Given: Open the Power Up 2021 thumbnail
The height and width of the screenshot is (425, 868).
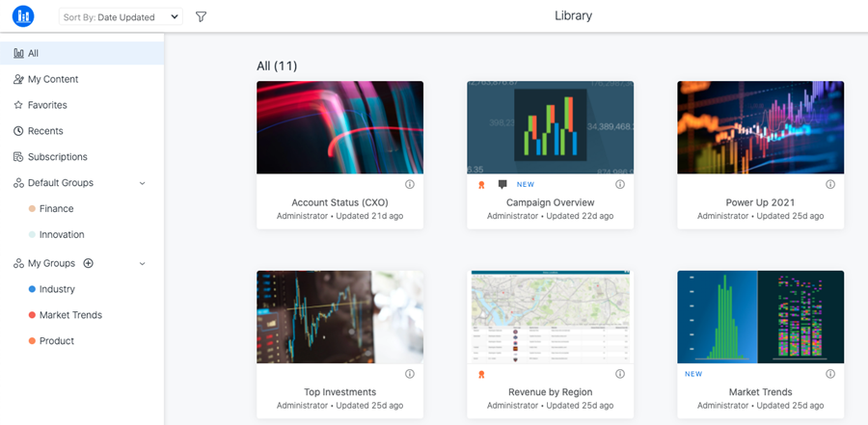Looking at the screenshot, I should (761, 128).
